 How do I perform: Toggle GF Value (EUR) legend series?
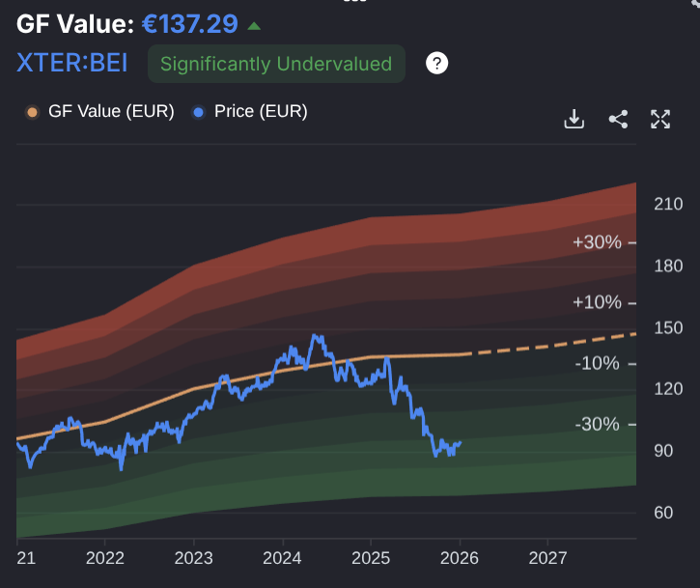[109, 111]
